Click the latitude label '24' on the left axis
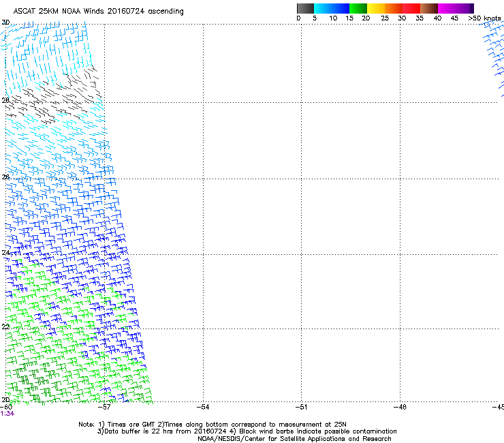504x443 pixels. coord(5,253)
